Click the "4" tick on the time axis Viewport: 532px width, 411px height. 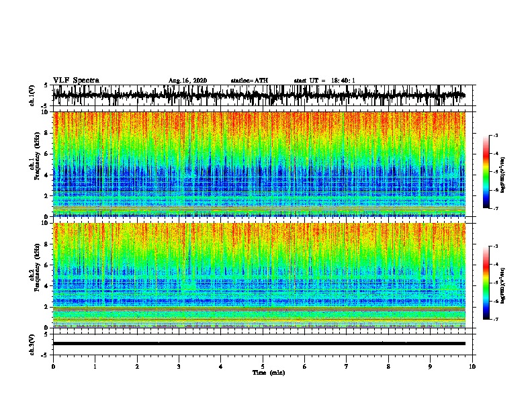click(x=221, y=367)
